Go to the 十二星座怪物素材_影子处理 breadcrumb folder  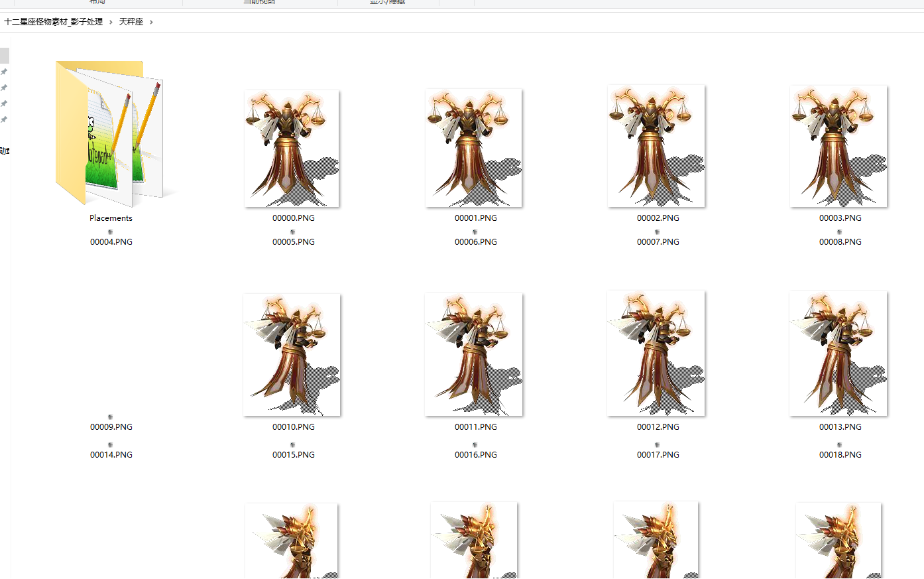54,22
